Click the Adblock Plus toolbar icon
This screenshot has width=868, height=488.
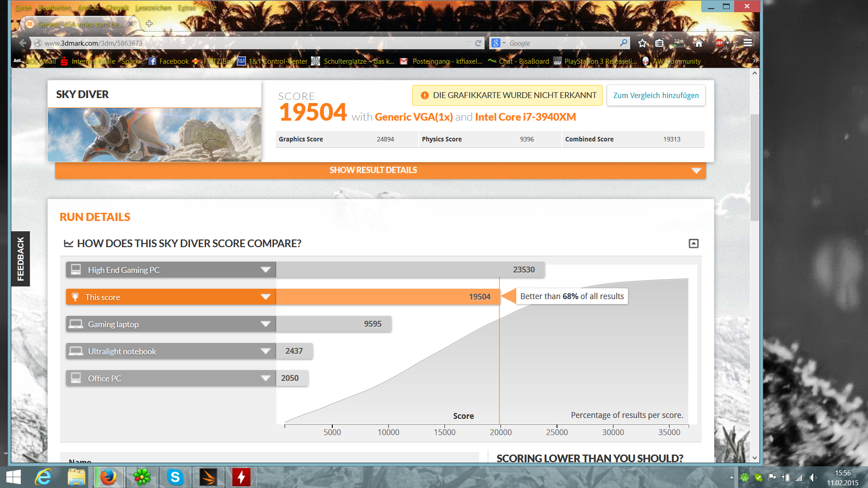tap(719, 43)
